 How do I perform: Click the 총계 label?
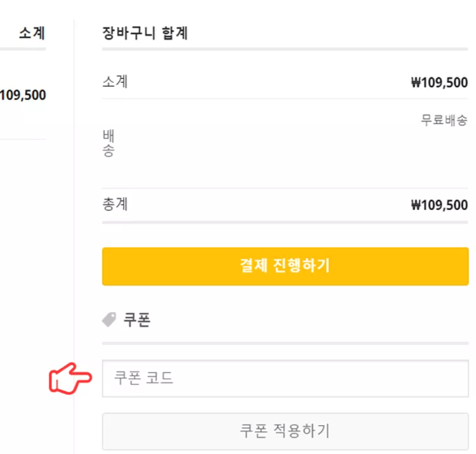(x=115, y=205)
